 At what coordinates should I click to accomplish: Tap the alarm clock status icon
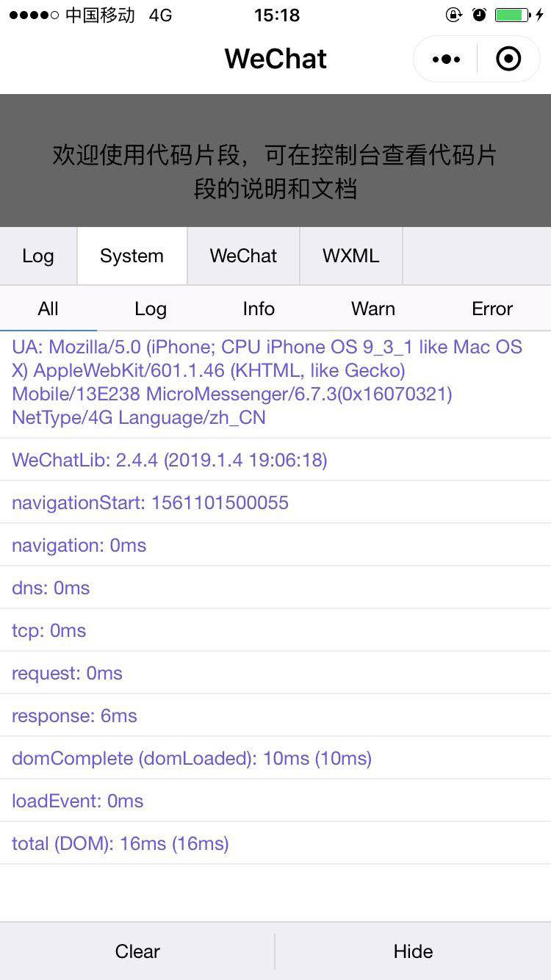point(479,15)
